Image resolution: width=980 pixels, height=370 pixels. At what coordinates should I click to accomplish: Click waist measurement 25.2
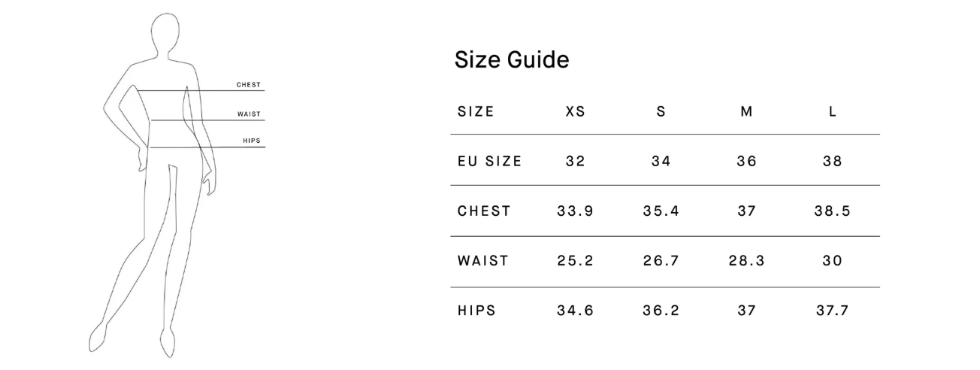575,261
